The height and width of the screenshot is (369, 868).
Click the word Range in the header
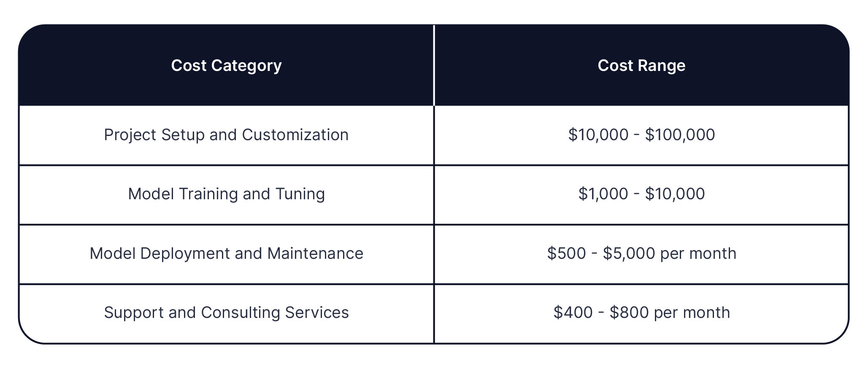(x=662, y=66)
